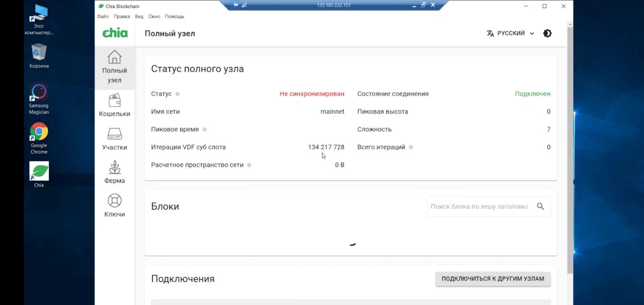Click the Пиковая высота label
The width and height of the screenshot is (644, 305).
point(382,112)
